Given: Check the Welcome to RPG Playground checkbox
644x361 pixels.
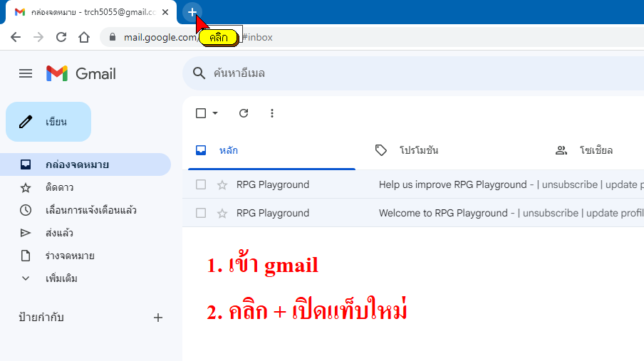Looking at the screenshot, I should pos(201,213).
